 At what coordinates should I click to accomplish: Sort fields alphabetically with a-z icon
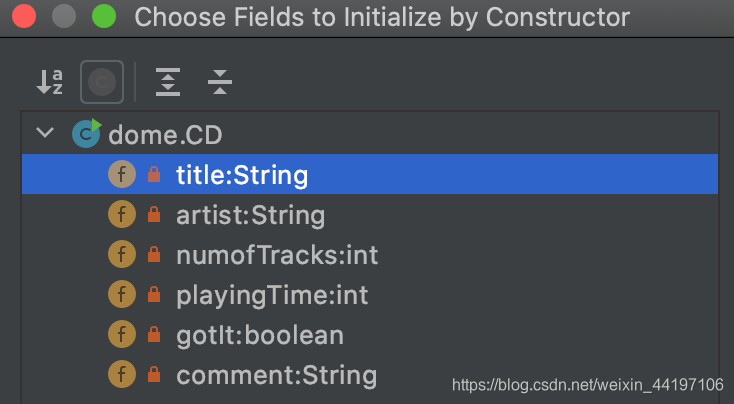(x=50, y=82)
